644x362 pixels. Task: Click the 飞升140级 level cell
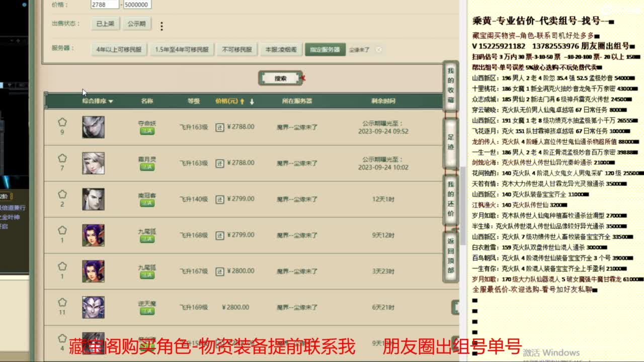tap(194, 199)
